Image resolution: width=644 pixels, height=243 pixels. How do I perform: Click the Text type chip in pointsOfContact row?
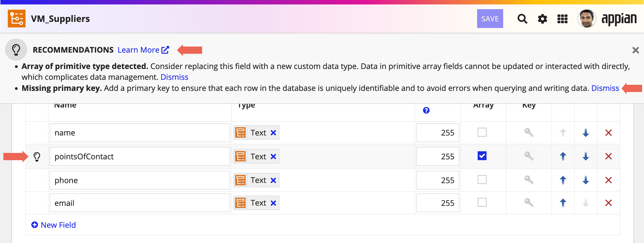coord(256,157)
